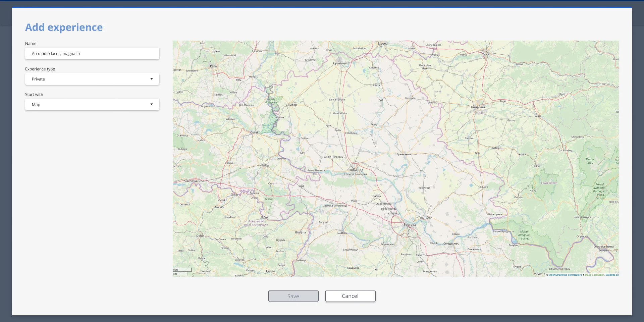Click Сремска Митровица label on map
Viewport: 644px width, 322px height.
335,206
